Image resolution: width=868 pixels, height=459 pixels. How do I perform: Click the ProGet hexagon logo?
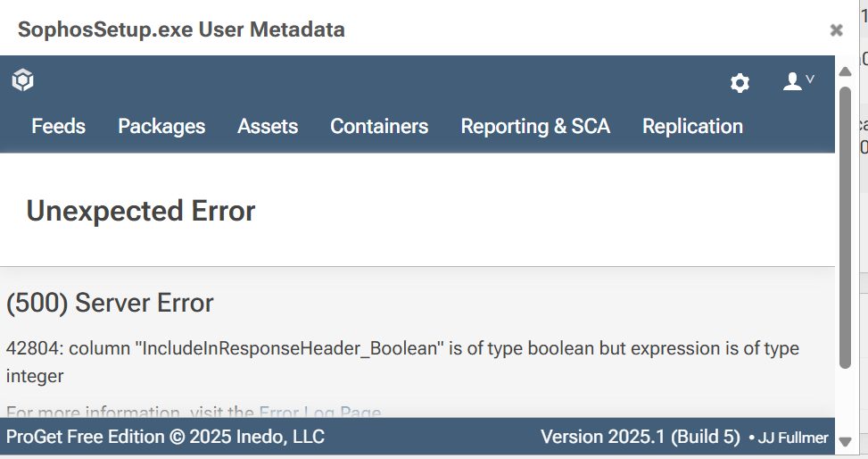click(x=22, y=80)
